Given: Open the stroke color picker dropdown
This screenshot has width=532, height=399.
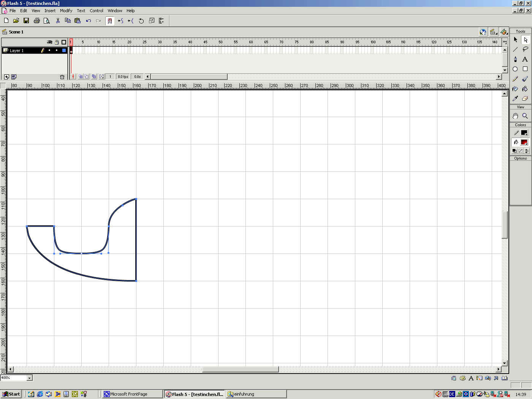Looking at the screenshot, I should point(524,133).
